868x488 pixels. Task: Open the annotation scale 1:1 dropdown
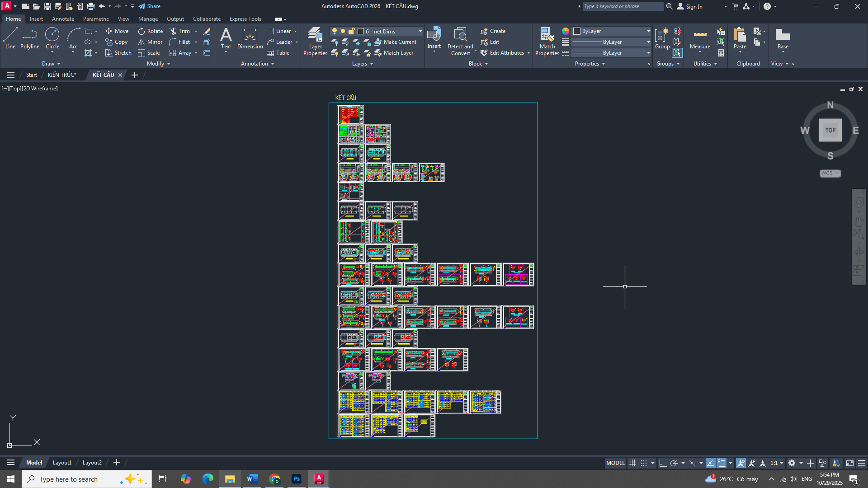tap(777, 463)
